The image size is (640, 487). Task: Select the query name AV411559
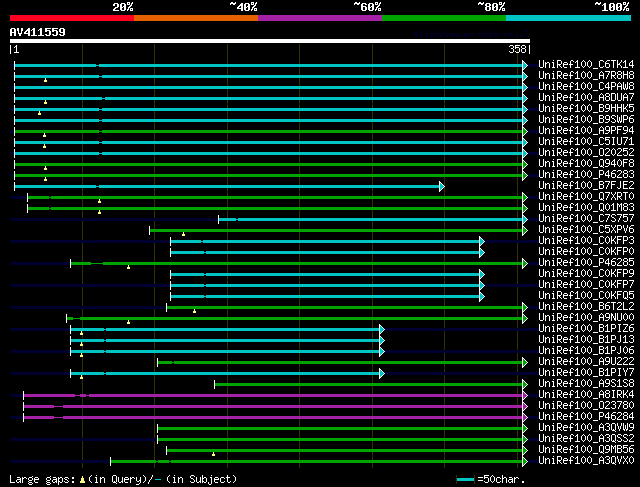pos(38,32)
